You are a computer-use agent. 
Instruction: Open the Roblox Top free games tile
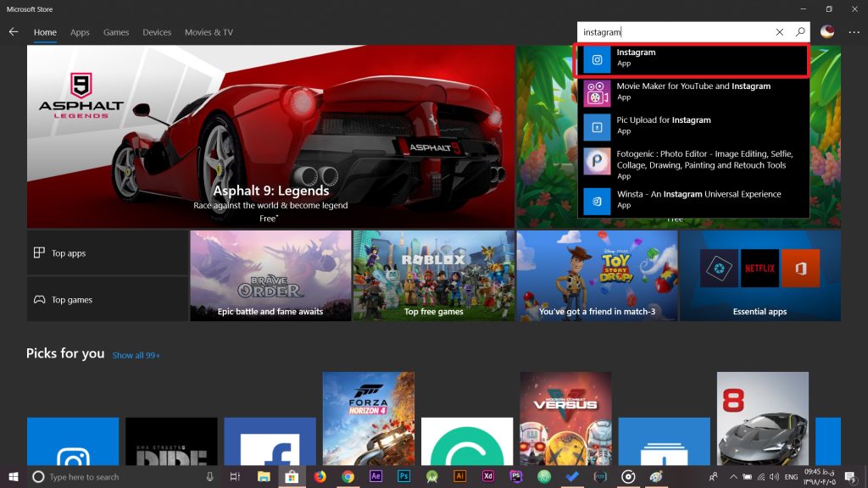433,275
